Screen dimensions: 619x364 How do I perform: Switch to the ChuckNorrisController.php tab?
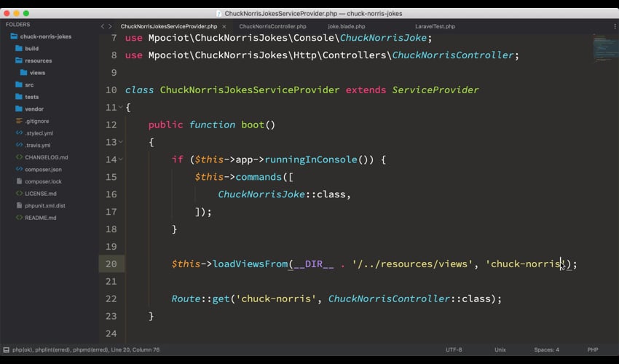point(273,26)
